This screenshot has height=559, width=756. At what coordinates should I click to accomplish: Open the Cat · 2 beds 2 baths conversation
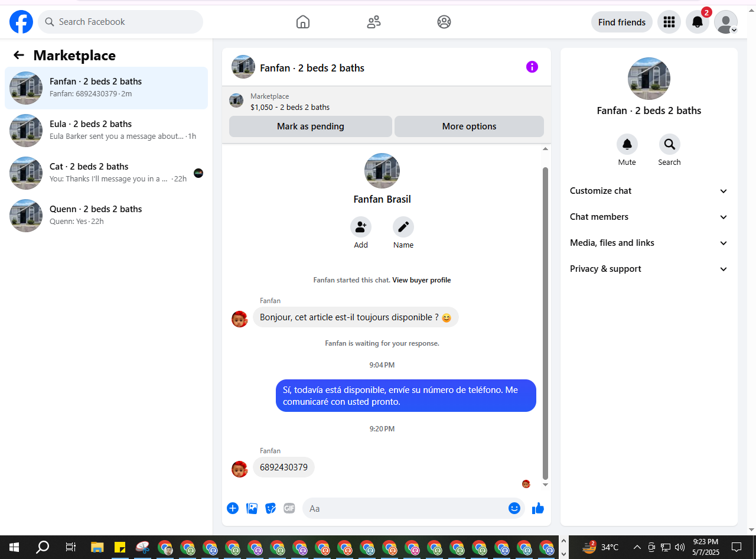(x=106, y=173)
